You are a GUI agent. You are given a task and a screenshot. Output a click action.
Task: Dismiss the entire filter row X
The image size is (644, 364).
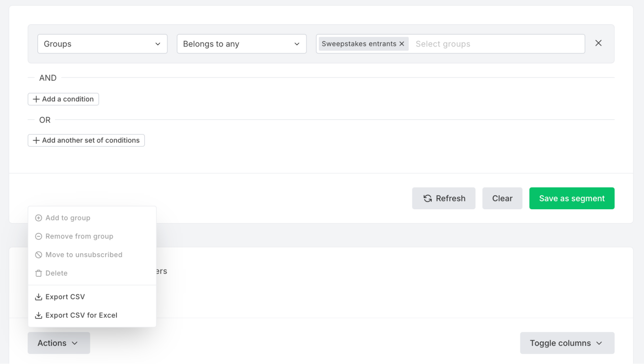[x=599, y=43]
